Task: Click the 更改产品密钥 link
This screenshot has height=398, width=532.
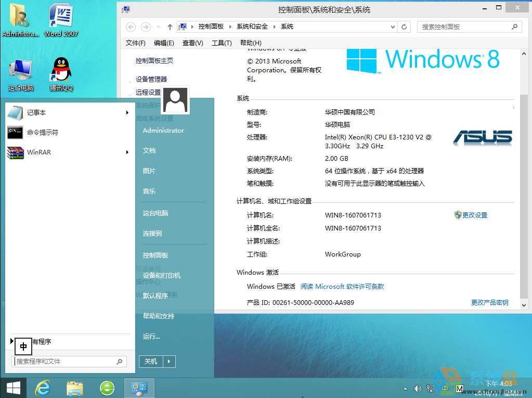Action: click(x=489, y=302)
